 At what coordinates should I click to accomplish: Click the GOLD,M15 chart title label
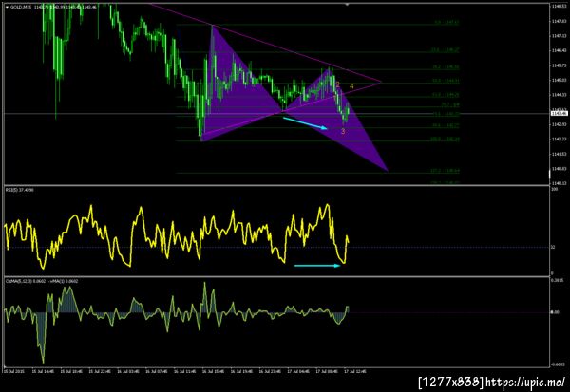pyautogui.click(x=21, y=7)
